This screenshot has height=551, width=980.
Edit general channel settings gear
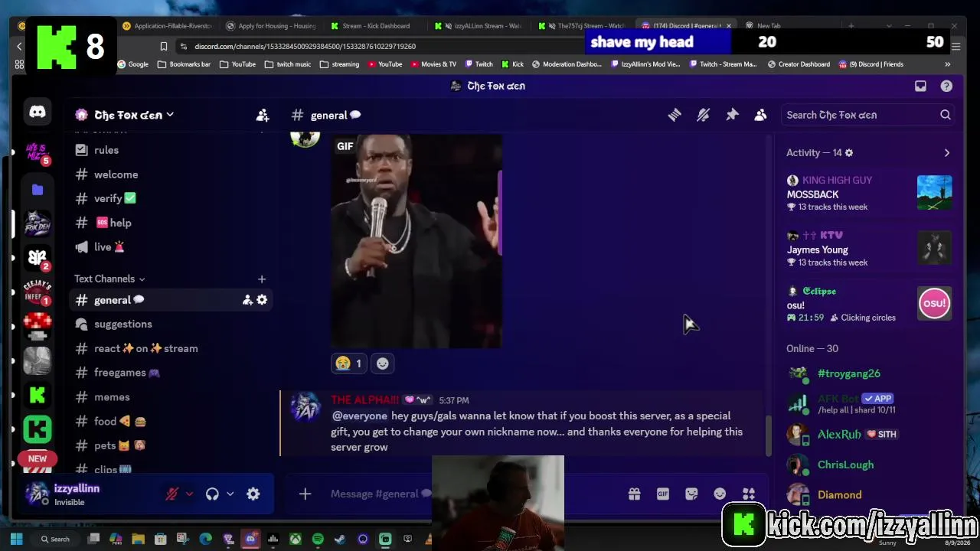click(262, 300)
